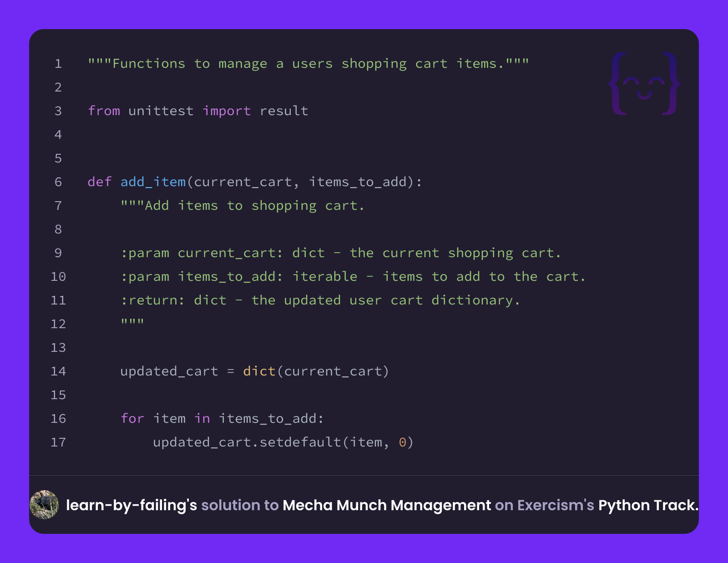Click the "updated_cart" variable on line 14
This screenshot has height=563, width=728.
[169, 371]
